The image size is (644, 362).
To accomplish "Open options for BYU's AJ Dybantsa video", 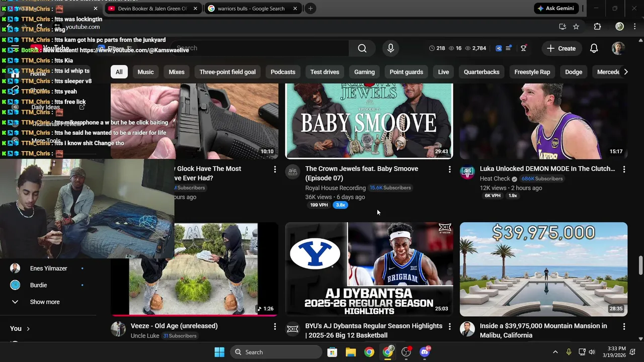I will (x=449, y=327).
